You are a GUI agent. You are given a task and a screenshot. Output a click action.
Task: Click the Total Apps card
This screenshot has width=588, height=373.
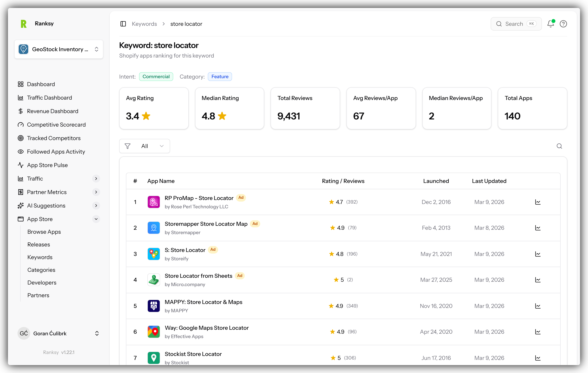(532, 108)
